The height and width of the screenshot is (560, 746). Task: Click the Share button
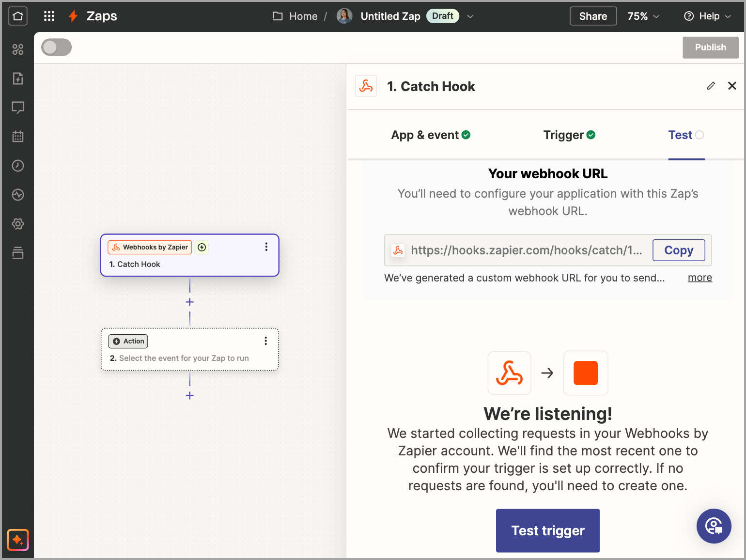593,16
